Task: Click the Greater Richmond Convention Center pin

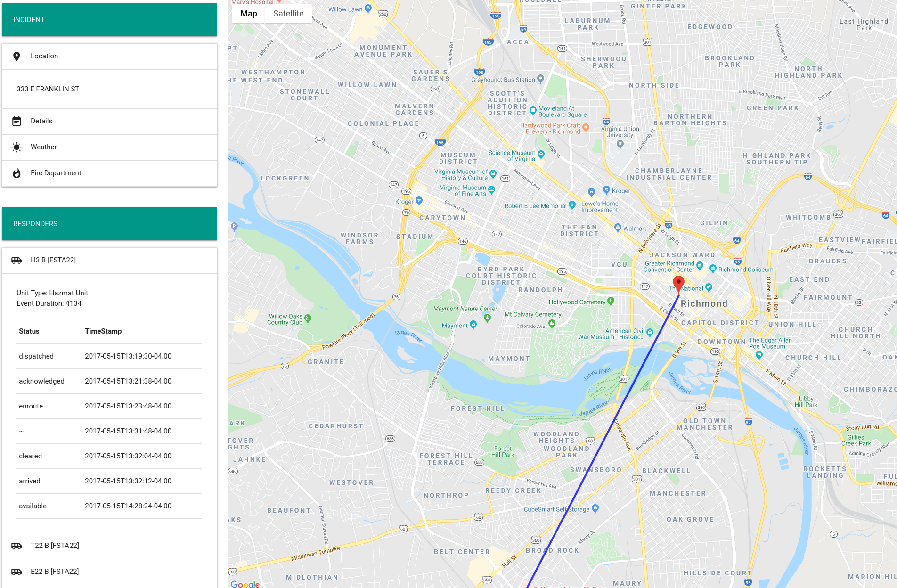Action: tap(700, 265)
